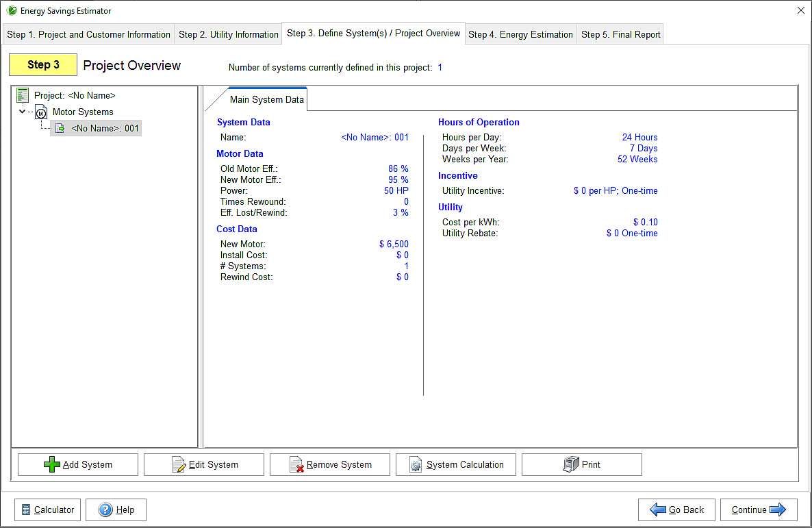Open the Step 5 Final Report tab
The width and height of the screenshot is (812, 528).
pyautogui.click(x=620, y=34)
